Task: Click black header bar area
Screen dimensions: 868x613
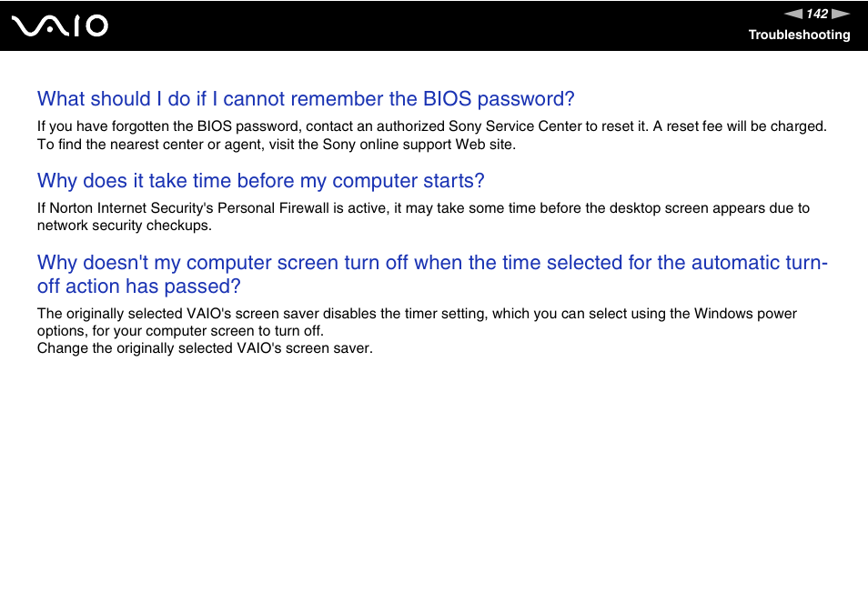Action: tap(434, 25)
